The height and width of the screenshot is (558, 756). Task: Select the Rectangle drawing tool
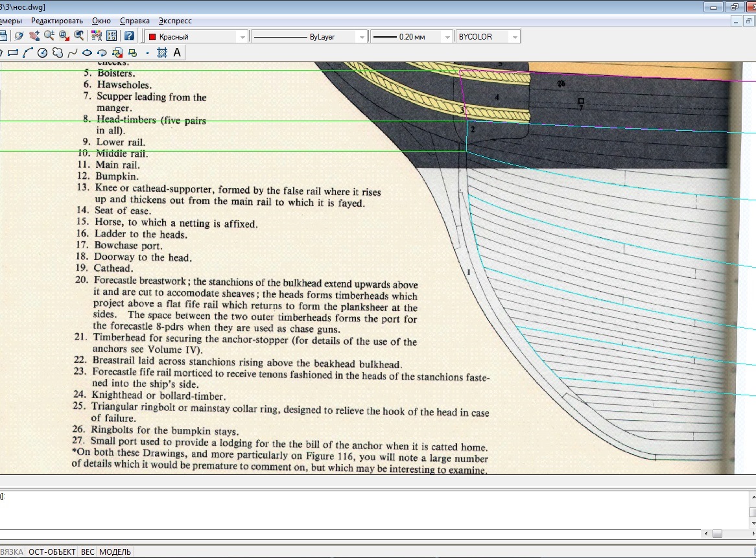tap(13, 53)
